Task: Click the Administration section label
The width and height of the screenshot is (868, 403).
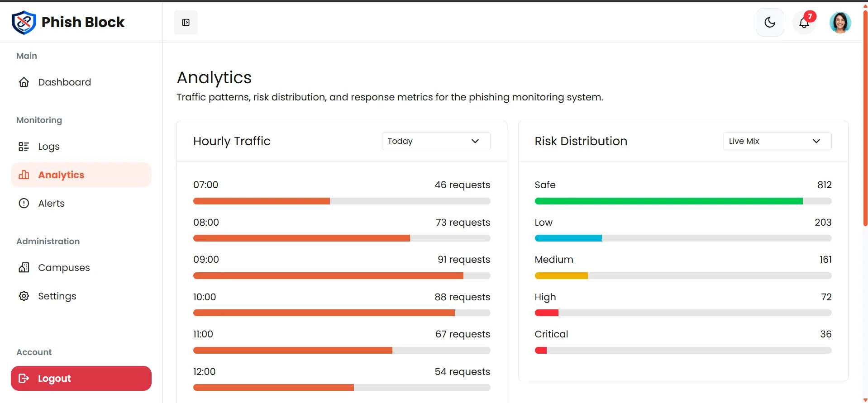Action: [x=48, y=242]
